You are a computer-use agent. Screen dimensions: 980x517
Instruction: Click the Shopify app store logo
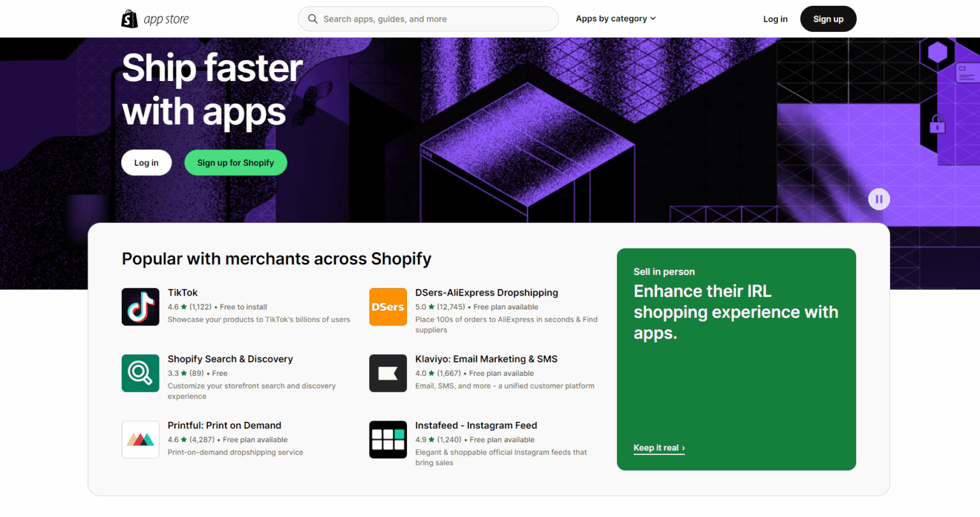click(x=155, y=19)
